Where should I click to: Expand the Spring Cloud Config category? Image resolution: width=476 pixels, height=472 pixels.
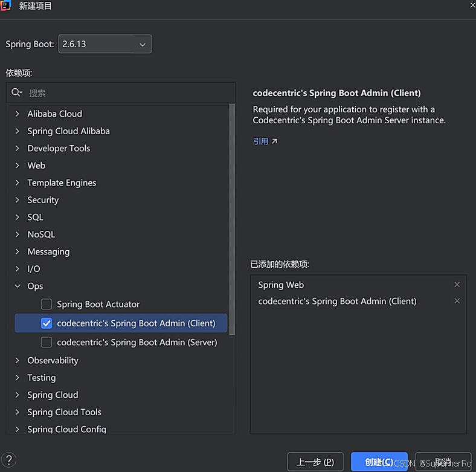18,429
